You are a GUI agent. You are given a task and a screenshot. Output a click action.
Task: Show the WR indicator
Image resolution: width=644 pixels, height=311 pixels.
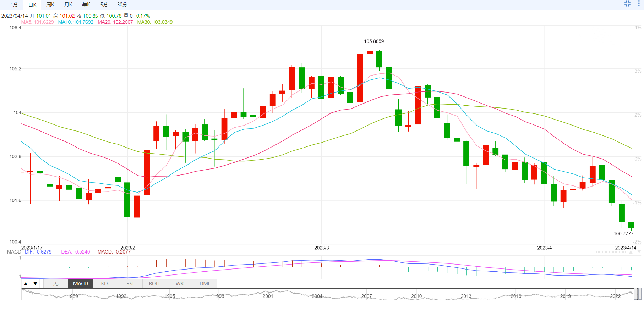click(x=180, y=284)
